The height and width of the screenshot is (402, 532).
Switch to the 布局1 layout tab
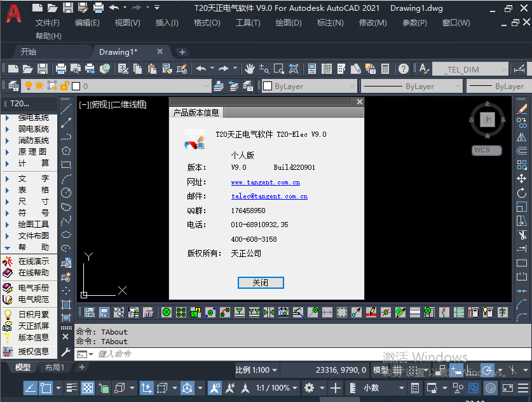click(54, 367)
